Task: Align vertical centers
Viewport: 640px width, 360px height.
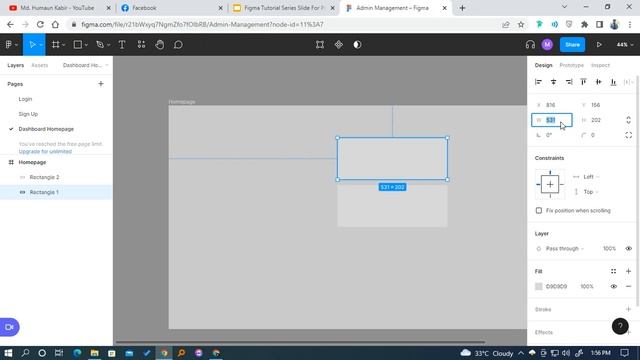Action: [598, 82]
